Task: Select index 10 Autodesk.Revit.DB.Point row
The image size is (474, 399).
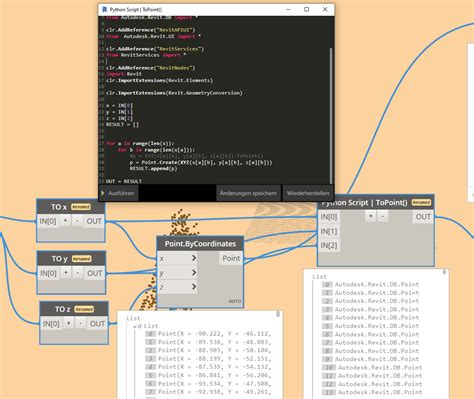Action: coord(372,367)
